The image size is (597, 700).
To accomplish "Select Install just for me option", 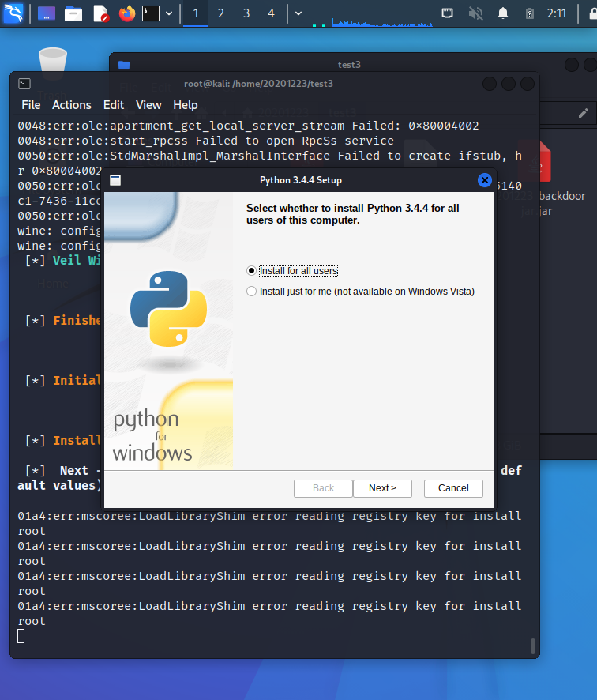I will tap(361, 292).
